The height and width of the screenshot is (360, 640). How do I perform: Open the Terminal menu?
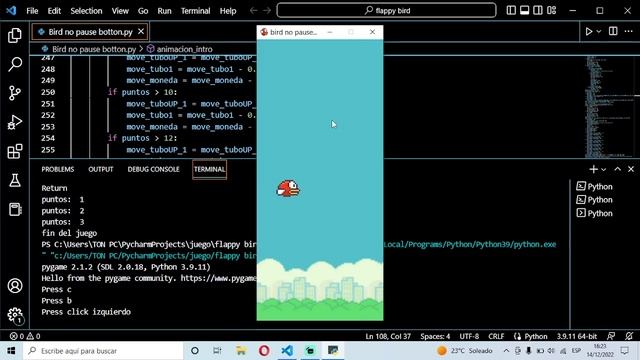coord(196,11)
